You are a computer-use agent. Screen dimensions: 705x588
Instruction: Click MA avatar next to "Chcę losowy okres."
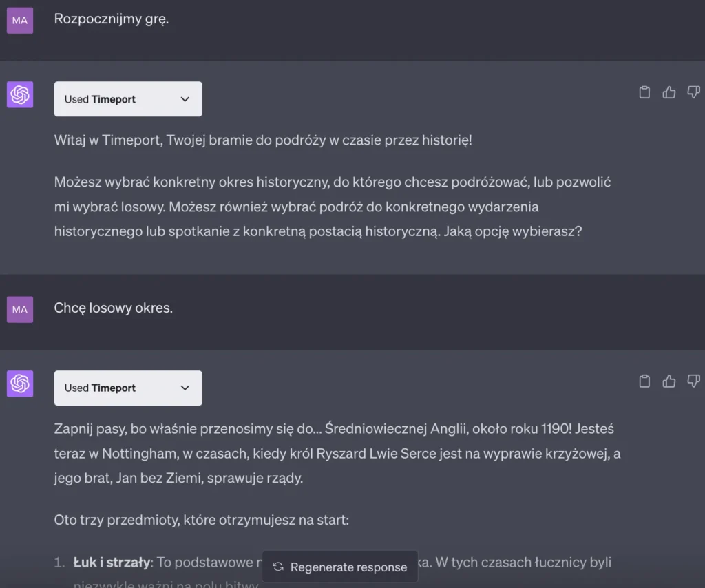20,309
